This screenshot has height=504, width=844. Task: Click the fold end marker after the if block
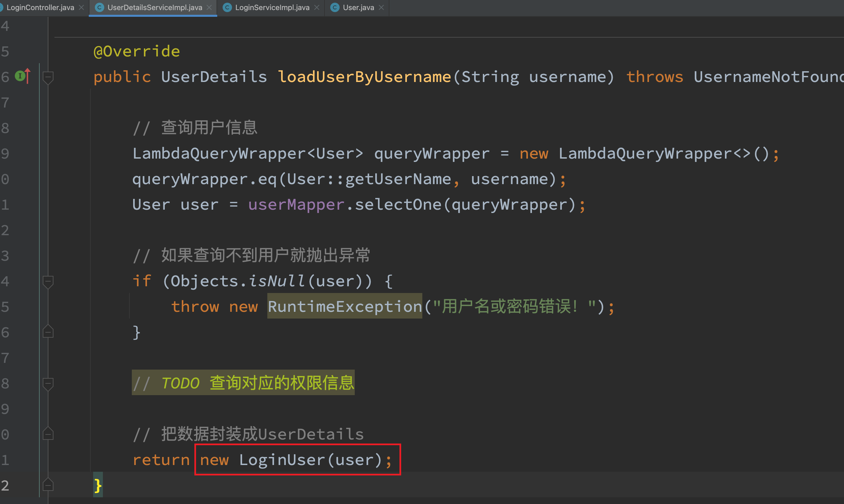pyautogui.click(x=48, y=332)
